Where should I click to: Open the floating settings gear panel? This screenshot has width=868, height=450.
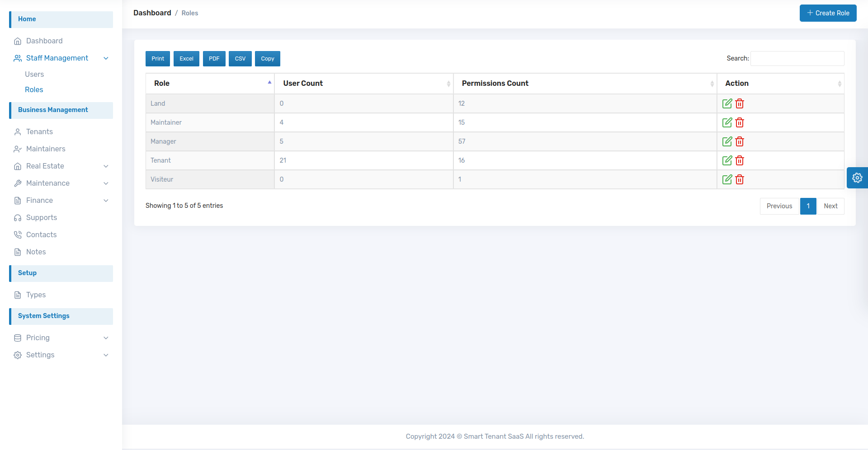[857, 178]
